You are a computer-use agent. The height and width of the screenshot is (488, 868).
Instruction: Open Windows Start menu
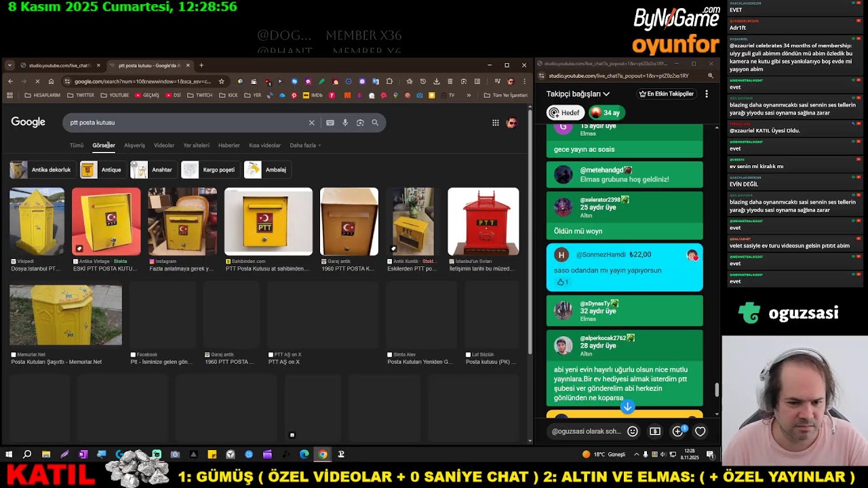[9, 454]
